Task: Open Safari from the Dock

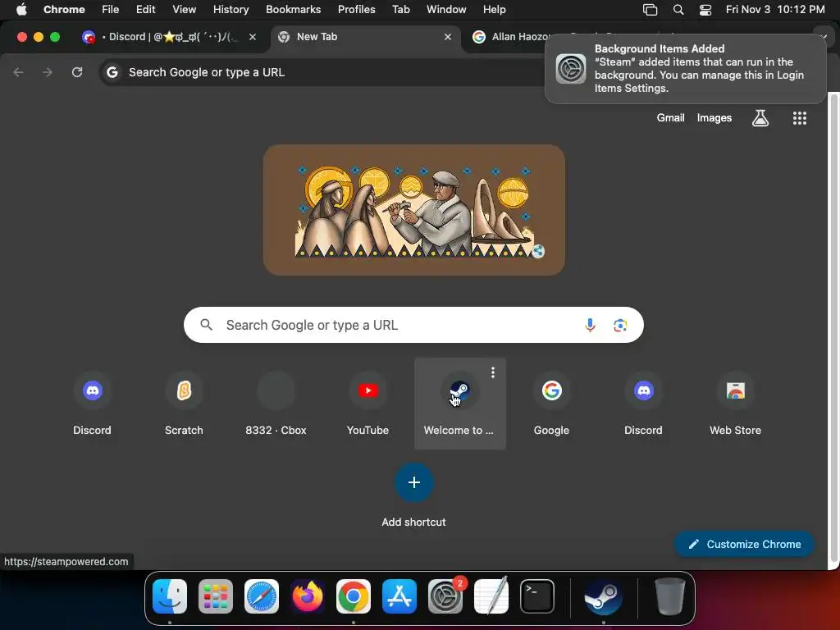Action: click(x=262, y=596)
